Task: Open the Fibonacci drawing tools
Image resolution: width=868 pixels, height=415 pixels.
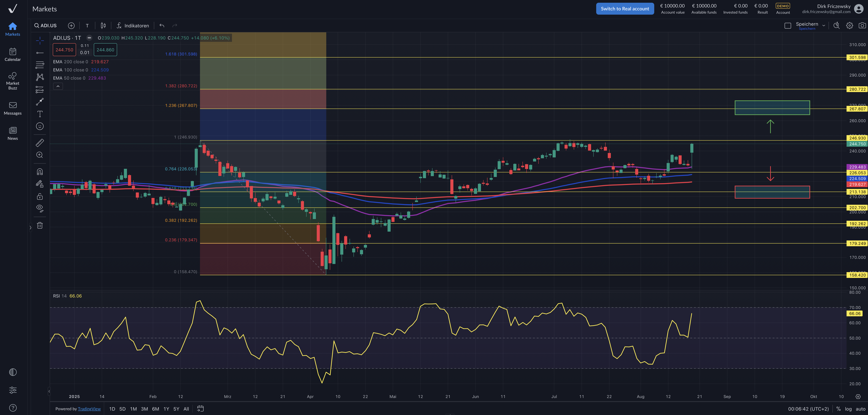Action: (x=40, y=65)
